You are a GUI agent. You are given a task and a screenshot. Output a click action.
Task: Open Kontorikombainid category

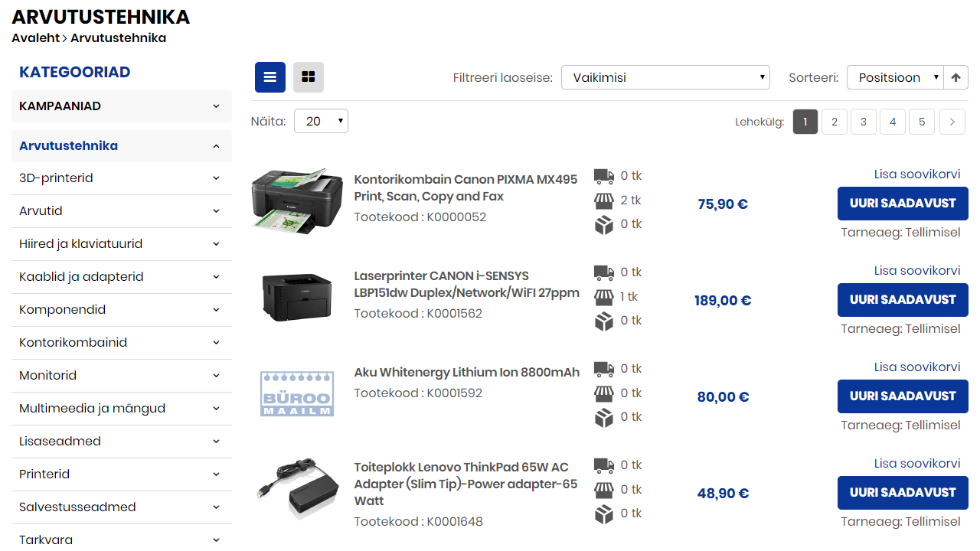click(x=73, y=343)
